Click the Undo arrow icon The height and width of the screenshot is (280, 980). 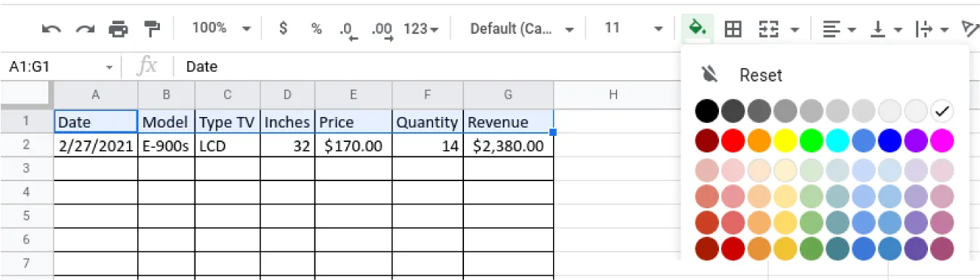[51, 29]
